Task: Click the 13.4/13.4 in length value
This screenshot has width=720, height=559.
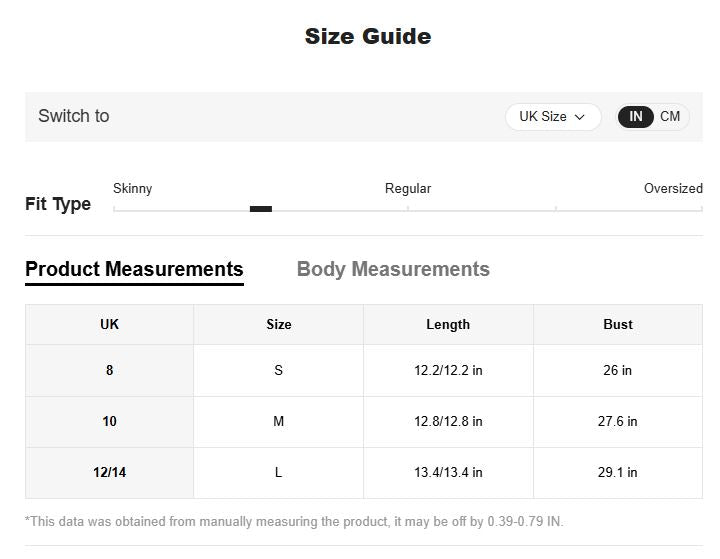Action: tap(448, 472)
